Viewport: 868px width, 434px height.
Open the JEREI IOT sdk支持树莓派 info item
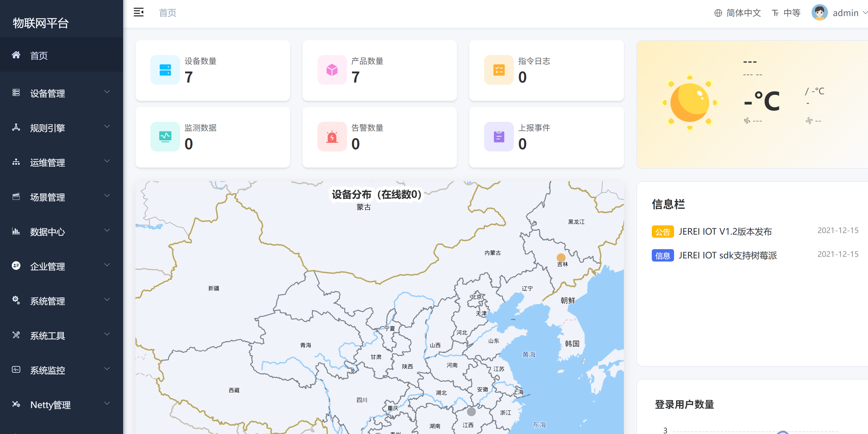[x=728, y=256]
